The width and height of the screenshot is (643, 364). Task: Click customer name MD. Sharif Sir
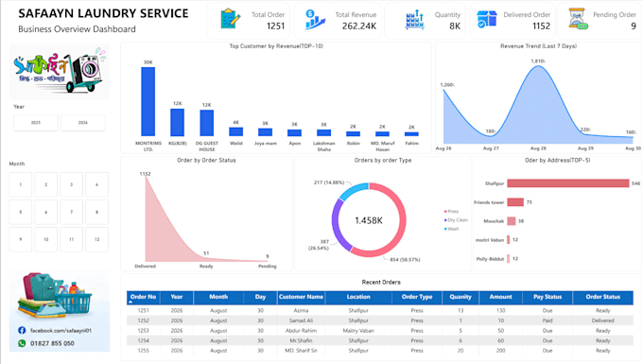[x=301, y=351]
